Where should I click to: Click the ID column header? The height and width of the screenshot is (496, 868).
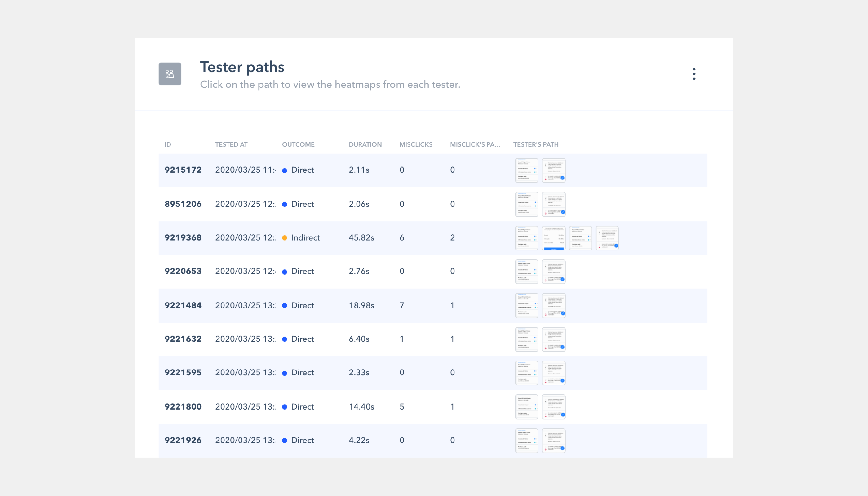pyautogui.click(x=168, y=144)
